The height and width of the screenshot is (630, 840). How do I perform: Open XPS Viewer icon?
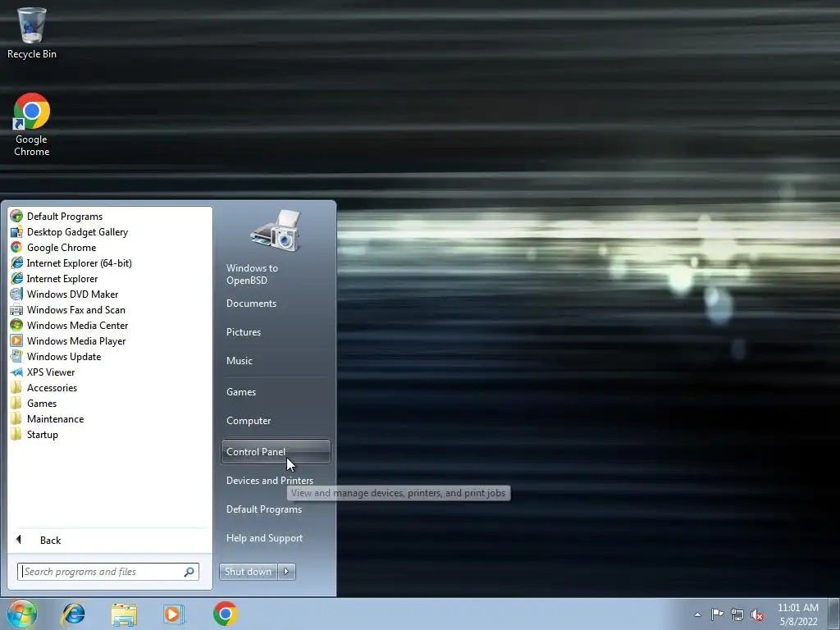coord(16,372)
